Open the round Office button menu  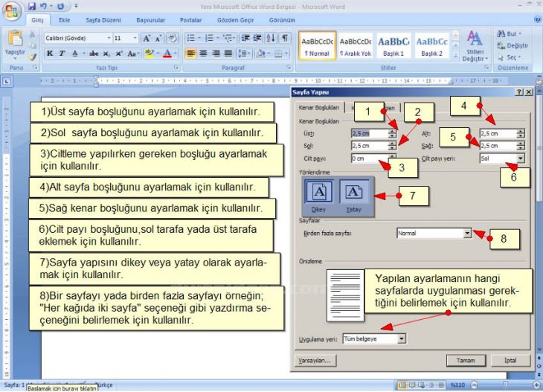[x=11, y=11]
